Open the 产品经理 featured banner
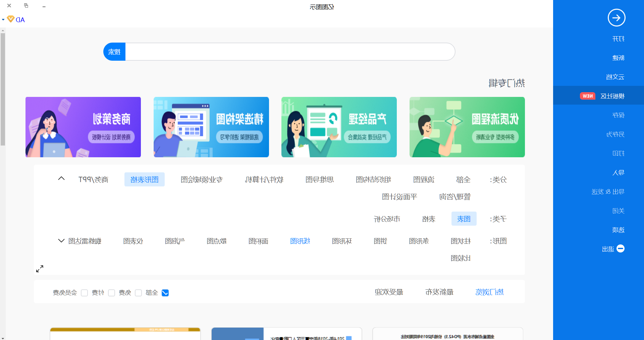The image size is (644, 340). tap(339, 127)
